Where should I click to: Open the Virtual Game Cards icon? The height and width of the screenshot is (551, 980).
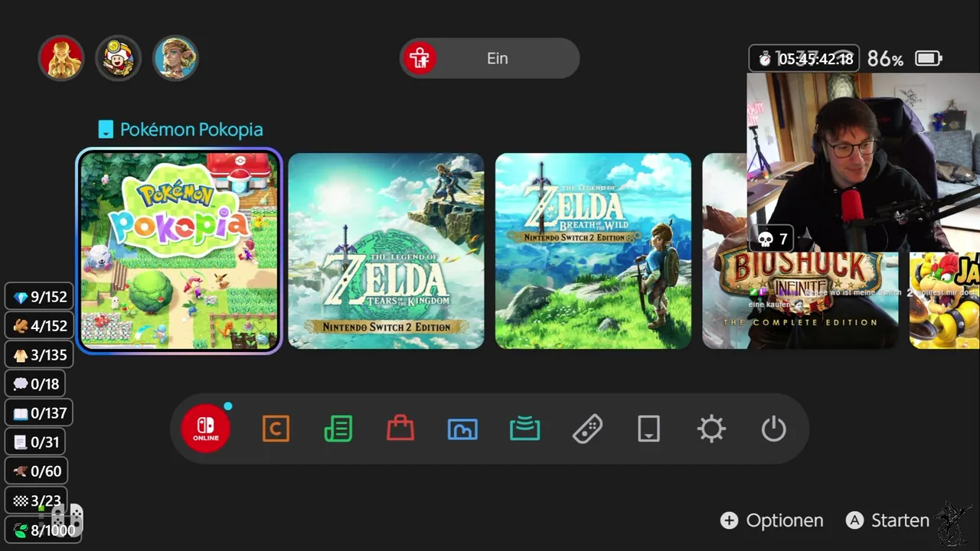point(648,429)
